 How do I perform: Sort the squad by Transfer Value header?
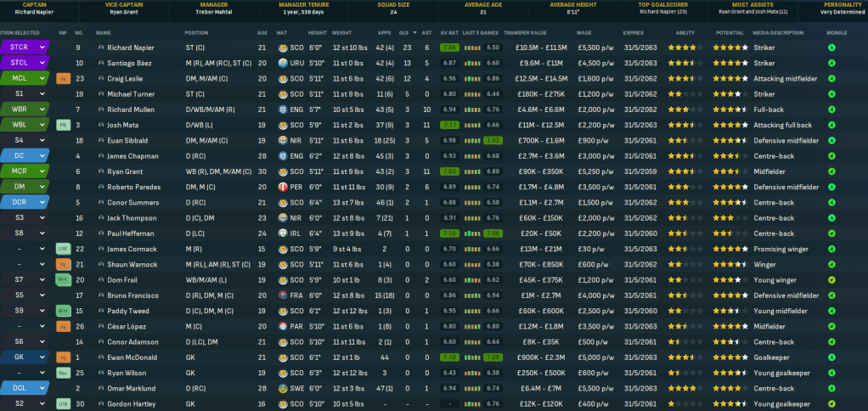(524, 32)
